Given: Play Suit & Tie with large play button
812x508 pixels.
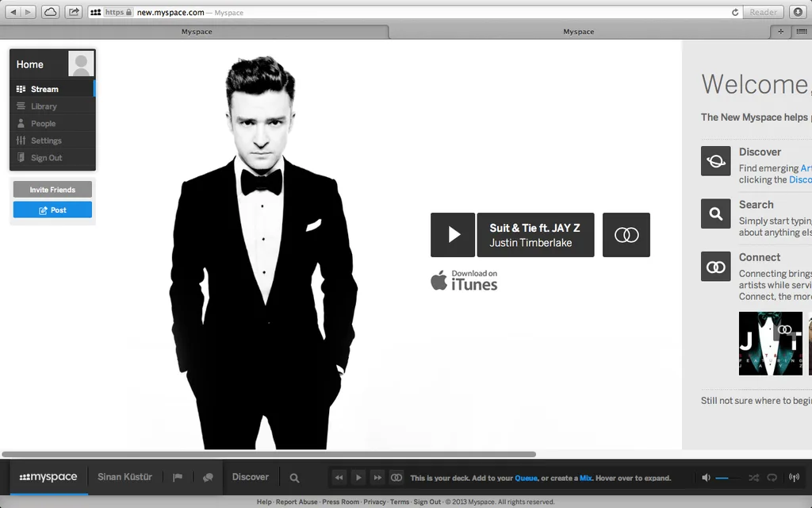Looking at the screenshot, I should pyautogui.click(x=453, y=235).
